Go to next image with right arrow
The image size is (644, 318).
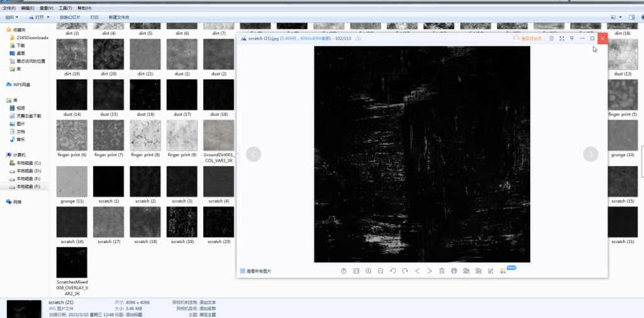coord(591,154)
